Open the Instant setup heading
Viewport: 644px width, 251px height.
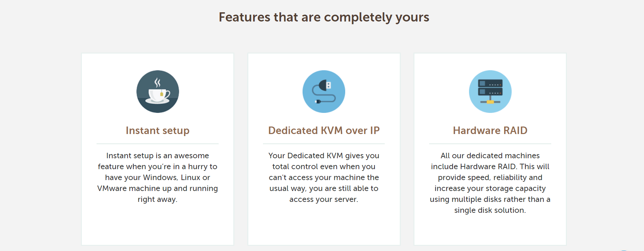(x=158, y=130)
